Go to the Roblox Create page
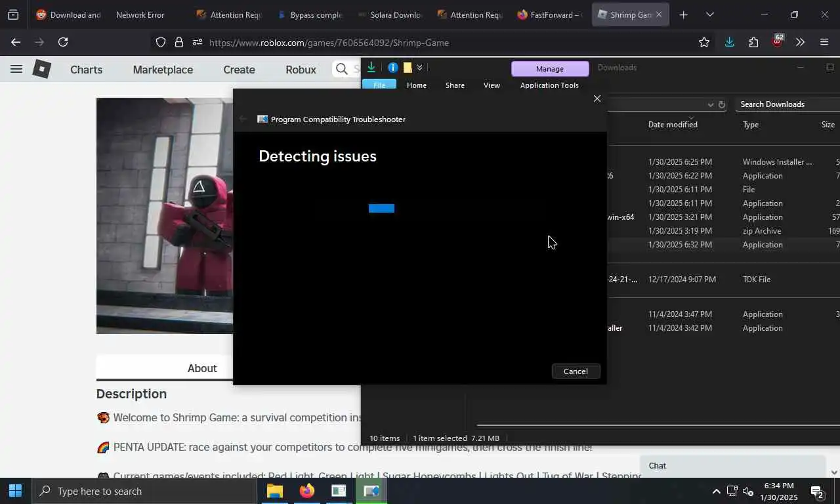Image resolution: width=840 pixels, height=504 pixels. click(x=239, y=70)
